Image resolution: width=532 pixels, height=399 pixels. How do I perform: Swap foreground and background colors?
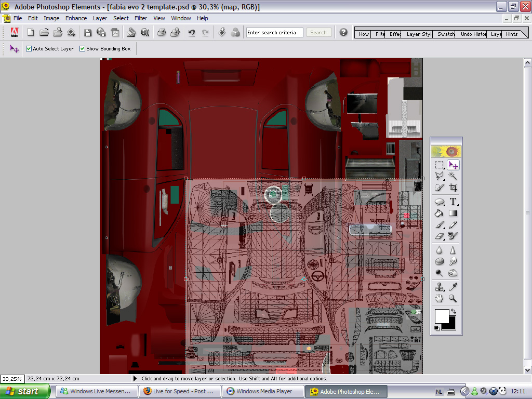(x=454, y=311)
